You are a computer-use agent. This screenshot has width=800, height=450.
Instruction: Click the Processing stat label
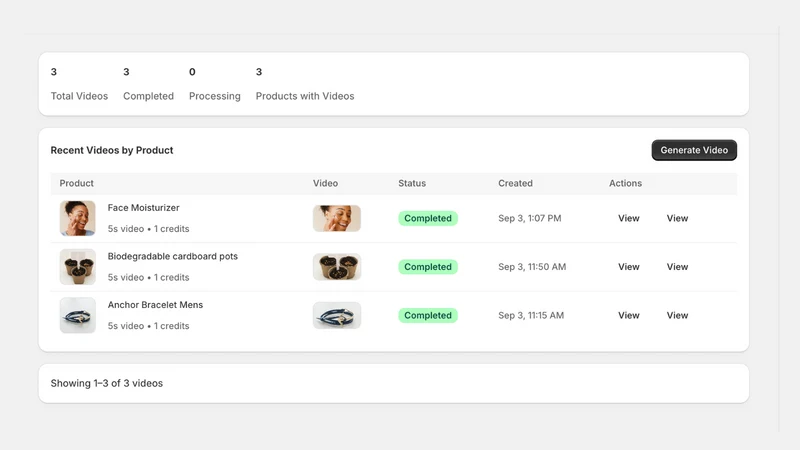click(215, 96)
